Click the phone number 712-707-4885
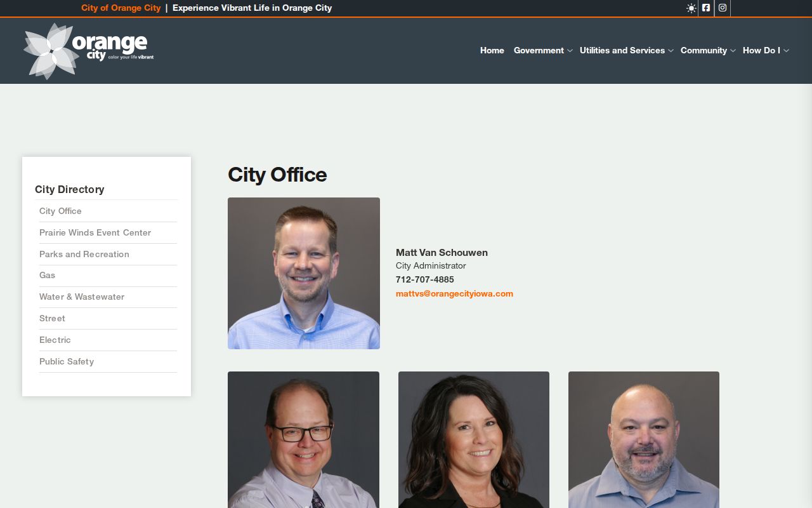This screenshot has width=812, height=508. (x=425, y=279)
